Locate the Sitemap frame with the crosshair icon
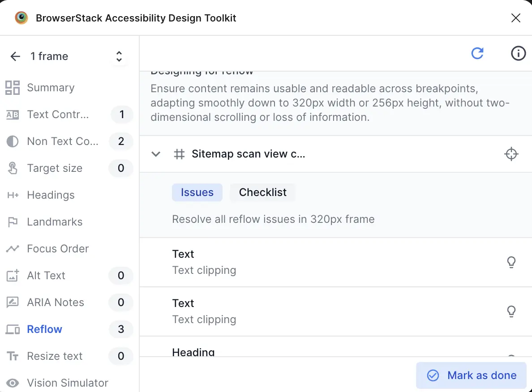 pos(511,154)
